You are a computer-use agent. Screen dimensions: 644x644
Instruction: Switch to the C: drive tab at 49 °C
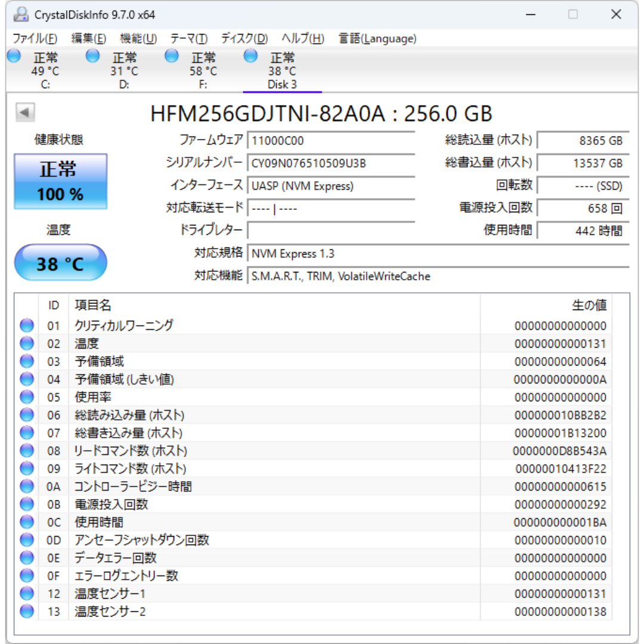[x=45, y=70]
